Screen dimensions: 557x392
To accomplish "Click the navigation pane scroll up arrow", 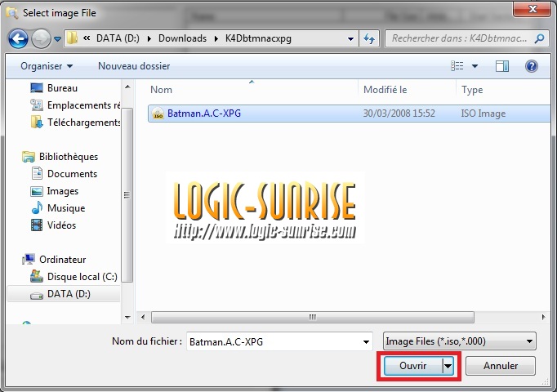I will point(127,87).
